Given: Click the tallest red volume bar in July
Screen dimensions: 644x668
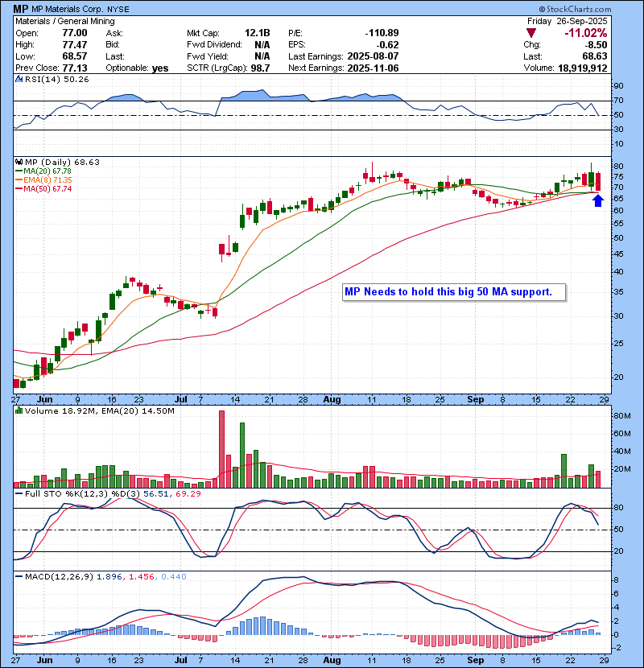Looking at the screenshot, I should click(221, 449).
